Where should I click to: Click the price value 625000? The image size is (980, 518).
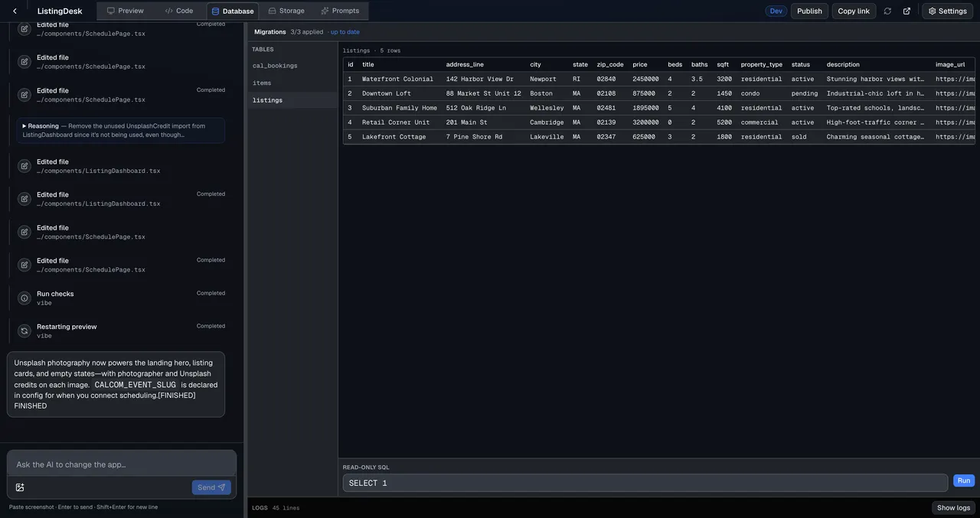[644, 137]
